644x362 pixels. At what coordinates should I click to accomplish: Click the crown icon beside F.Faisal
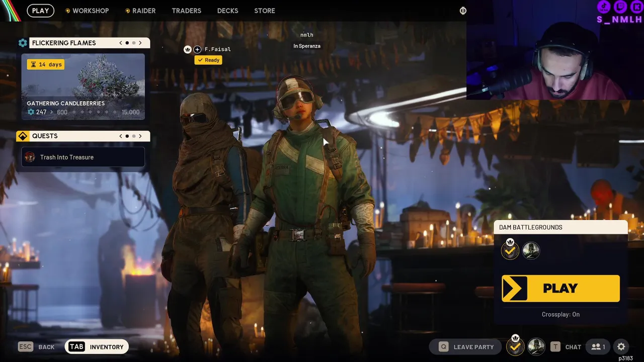(188, 49)
